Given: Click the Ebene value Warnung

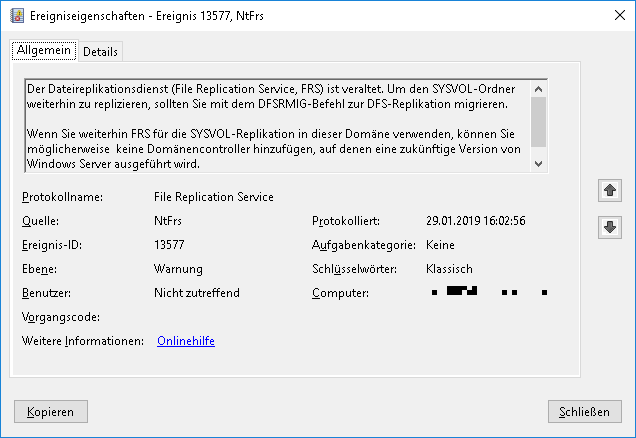Looking at the screenshot, I should coord(178,269).
